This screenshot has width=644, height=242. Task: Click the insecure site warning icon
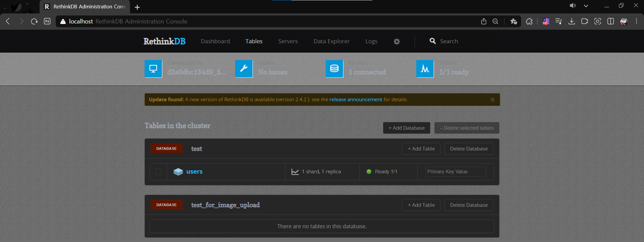(x=63, y=21)
